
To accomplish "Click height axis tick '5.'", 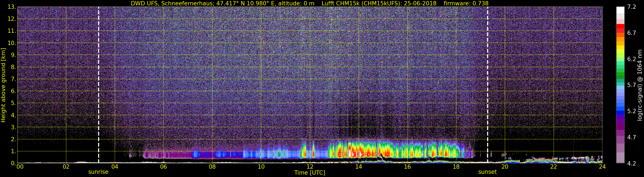I will tap(13, 103).
